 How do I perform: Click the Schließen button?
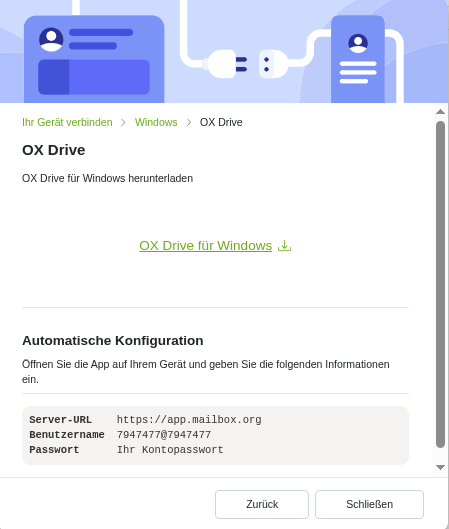click(x=369, y=504)
